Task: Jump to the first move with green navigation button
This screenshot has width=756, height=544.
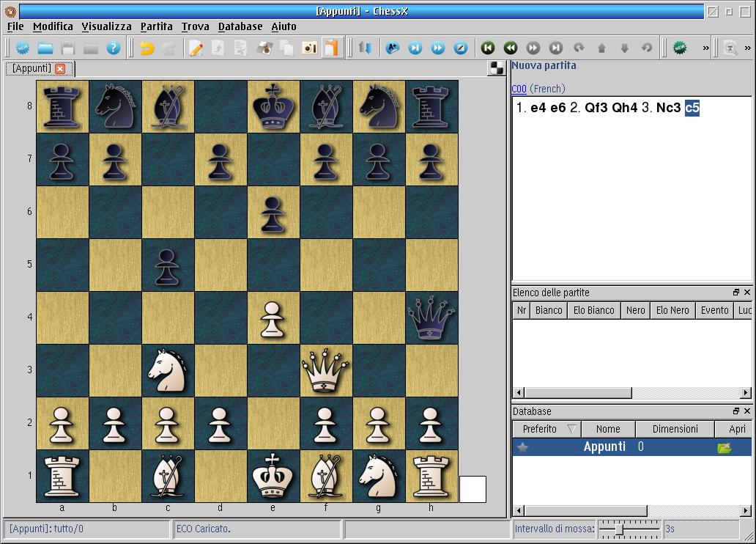Action: pos(488,48)
